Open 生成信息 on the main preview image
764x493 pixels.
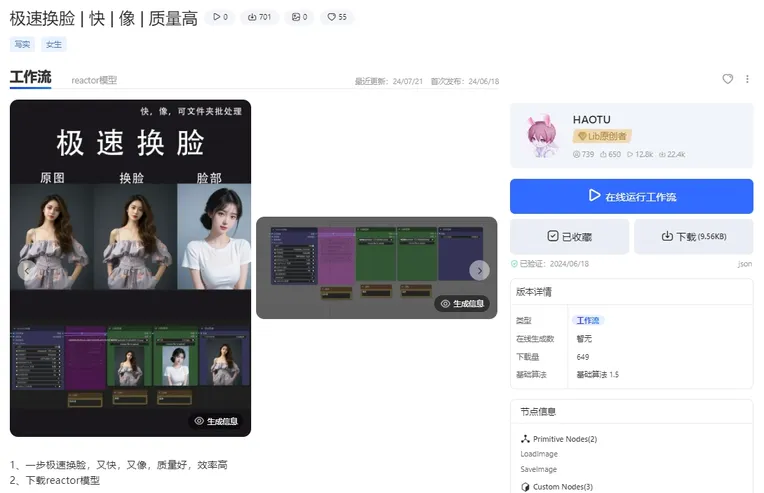click(216, 421)
